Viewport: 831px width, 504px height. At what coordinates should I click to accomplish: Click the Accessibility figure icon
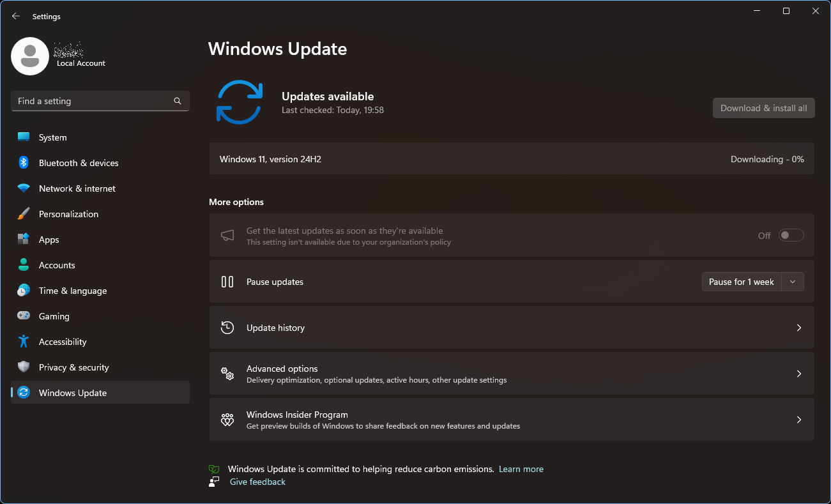pos(24,342)
